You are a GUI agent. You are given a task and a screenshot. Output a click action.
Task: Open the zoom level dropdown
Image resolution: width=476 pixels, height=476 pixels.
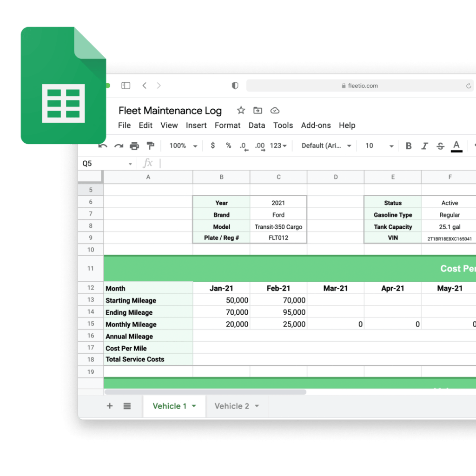coord(182,145)
